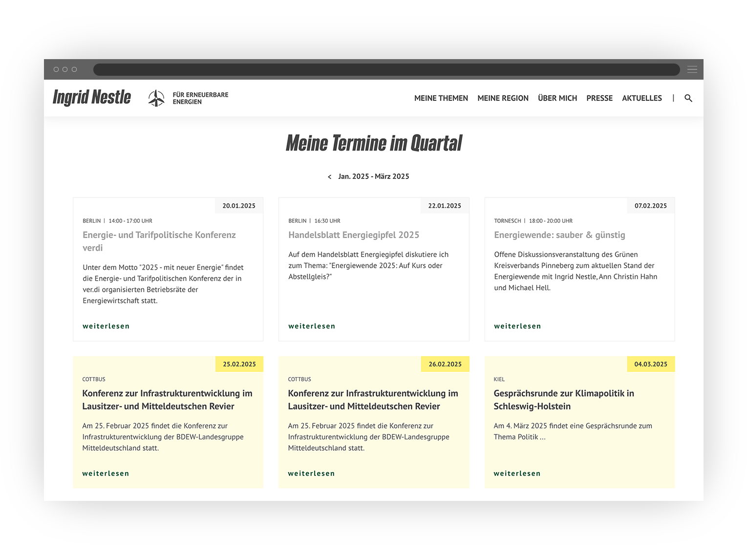Click the Energiewende Tornesch description paragraph
Screen dimensions: 747x560
pyautogui.click(x=576, y=271)
